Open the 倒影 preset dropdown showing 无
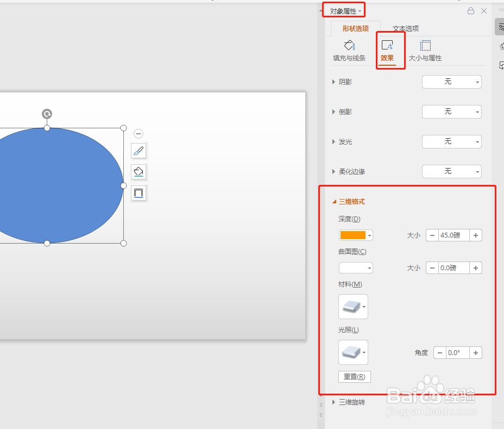Viewport: 504px width, 429px height. point(452,111)
